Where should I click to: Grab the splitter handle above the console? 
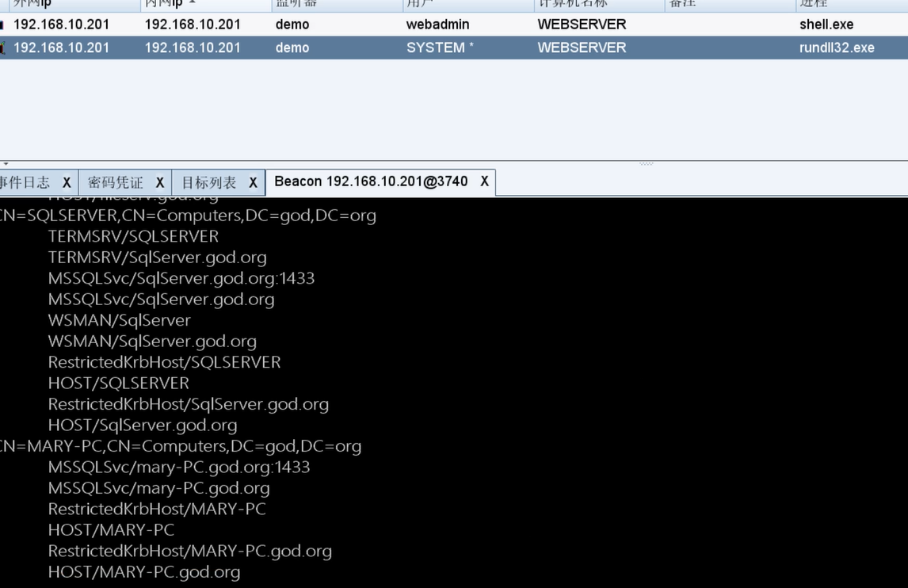(x=647, y=163)
